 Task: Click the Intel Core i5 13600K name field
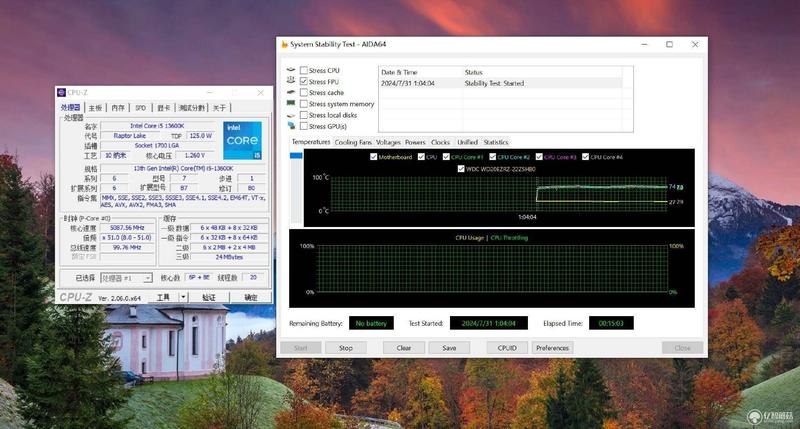(157, 125)
